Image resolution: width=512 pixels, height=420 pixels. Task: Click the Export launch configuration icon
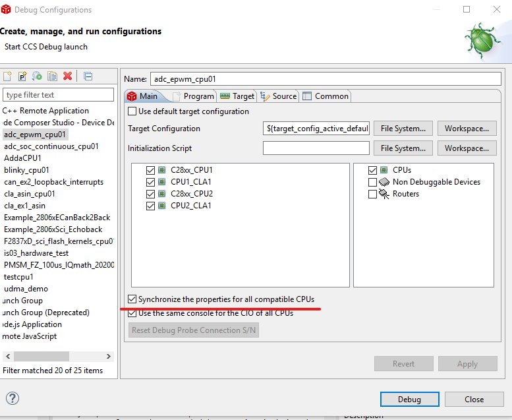(x=37, y=76)
